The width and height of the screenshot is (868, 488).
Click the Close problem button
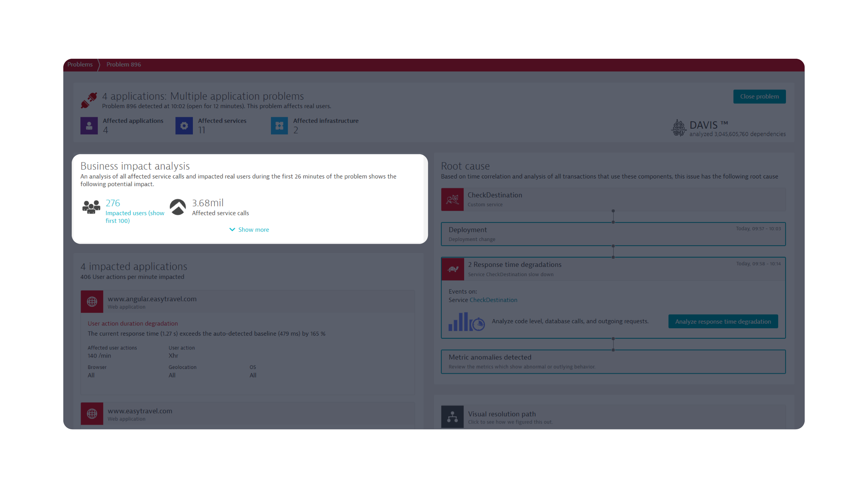(759, 96)
